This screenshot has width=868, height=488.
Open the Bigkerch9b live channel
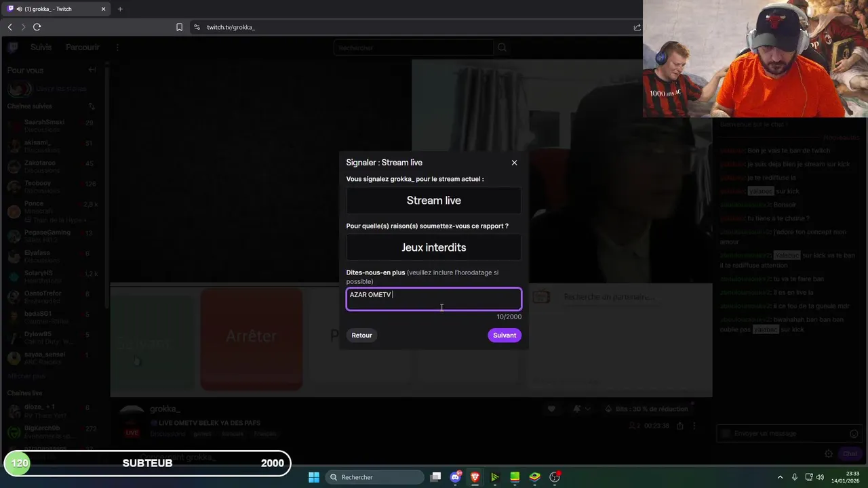point(53,432)
